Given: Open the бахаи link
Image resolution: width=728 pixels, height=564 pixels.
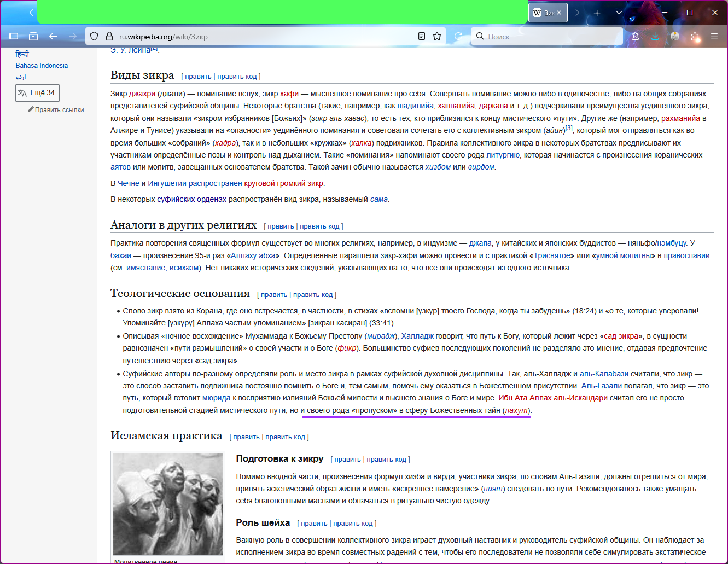Looking at the screenshot, I should [x=121, y=255].
